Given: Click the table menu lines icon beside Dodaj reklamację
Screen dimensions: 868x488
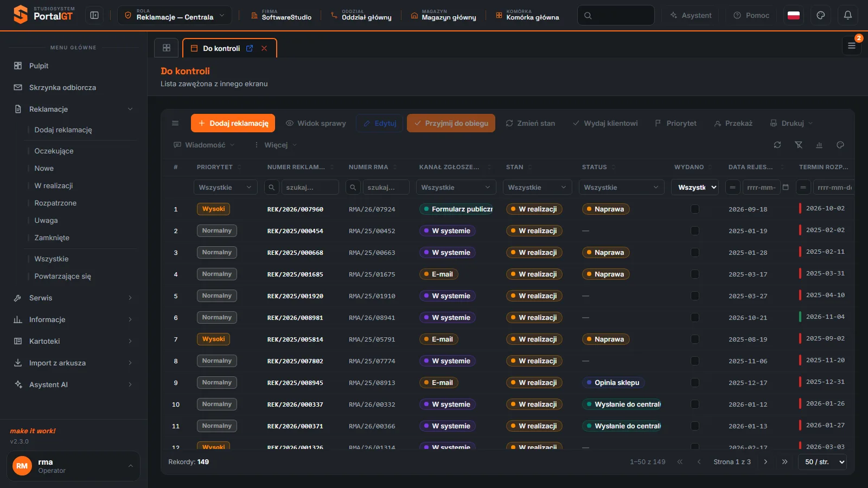Looking at the screenshot, I should point(175,123).
